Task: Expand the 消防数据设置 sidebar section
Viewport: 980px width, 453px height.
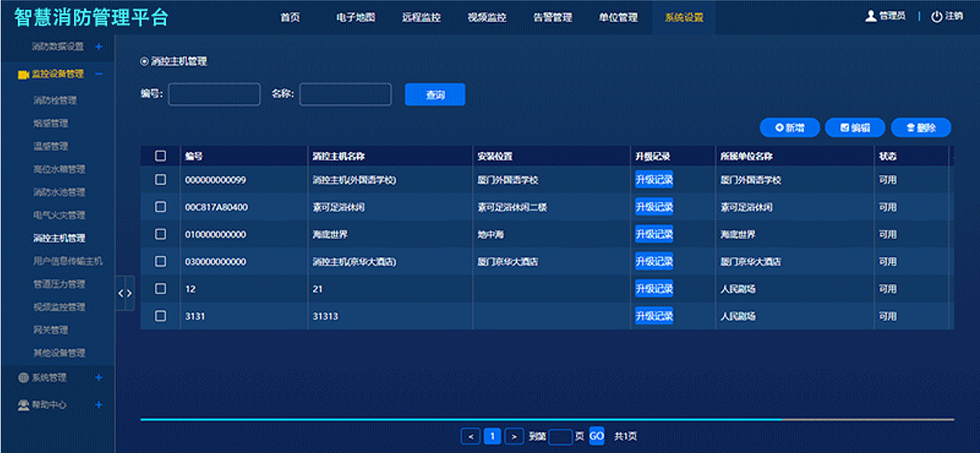Action: tap(98, 46)
